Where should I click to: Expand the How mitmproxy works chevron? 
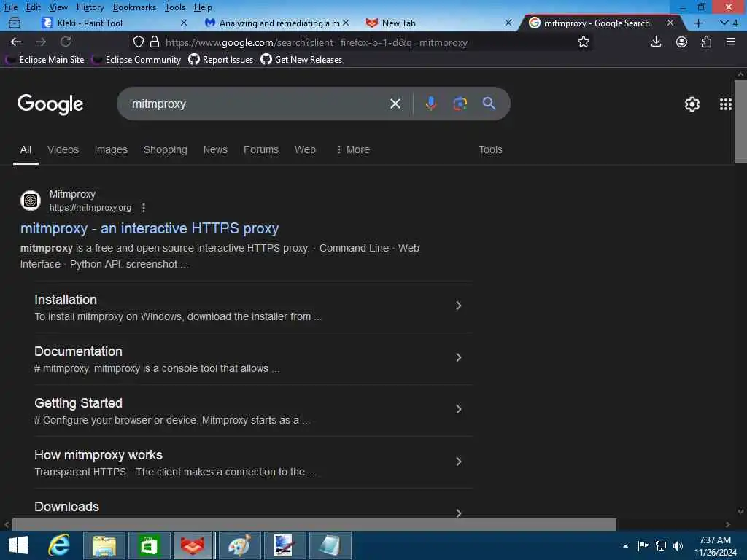tap(458, 462)
